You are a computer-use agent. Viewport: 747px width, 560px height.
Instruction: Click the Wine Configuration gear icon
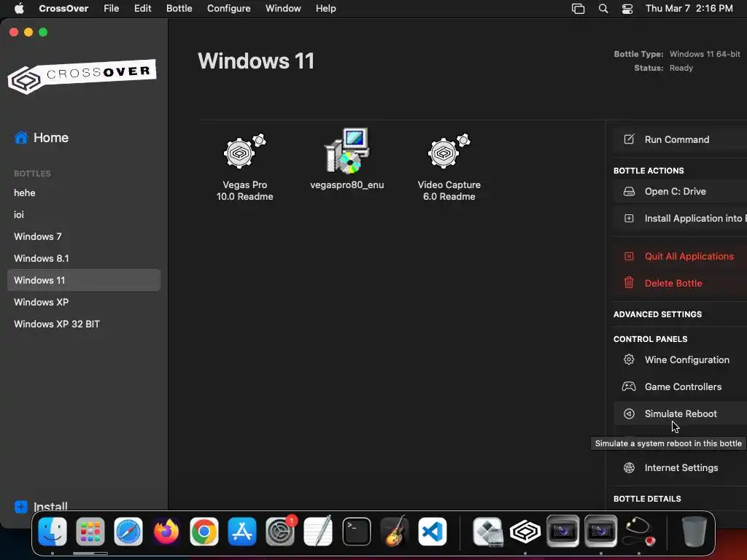pos(629,359)
